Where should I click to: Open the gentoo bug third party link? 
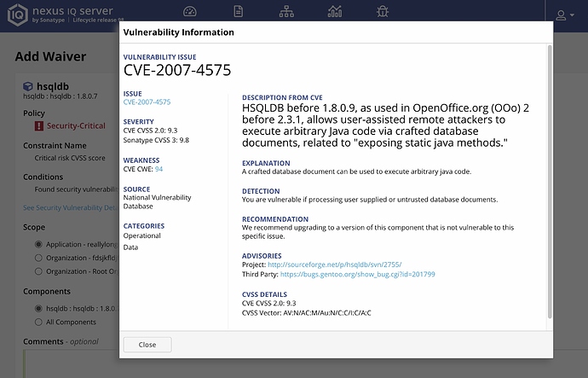pos(357,275)
